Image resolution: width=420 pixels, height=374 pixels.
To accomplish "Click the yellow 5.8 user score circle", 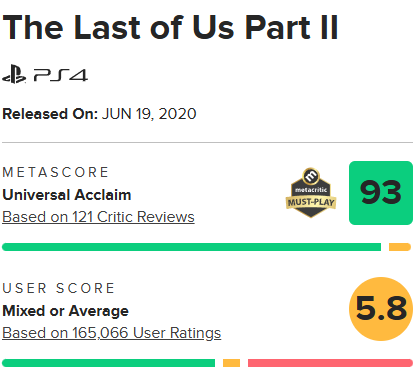I will pyautogui.click(x=381, y=309).
